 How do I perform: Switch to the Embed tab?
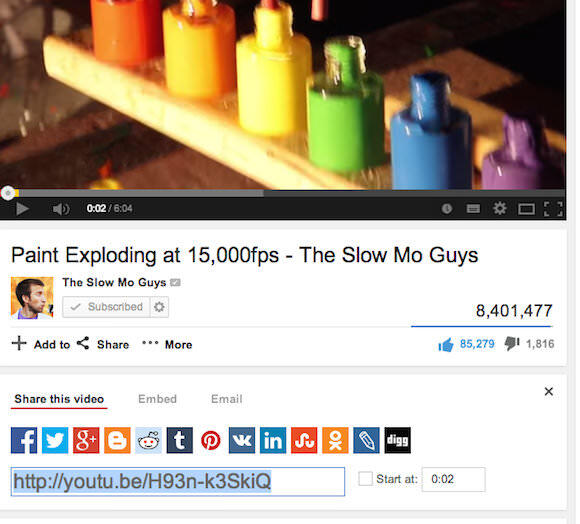(x=158, y=399)
